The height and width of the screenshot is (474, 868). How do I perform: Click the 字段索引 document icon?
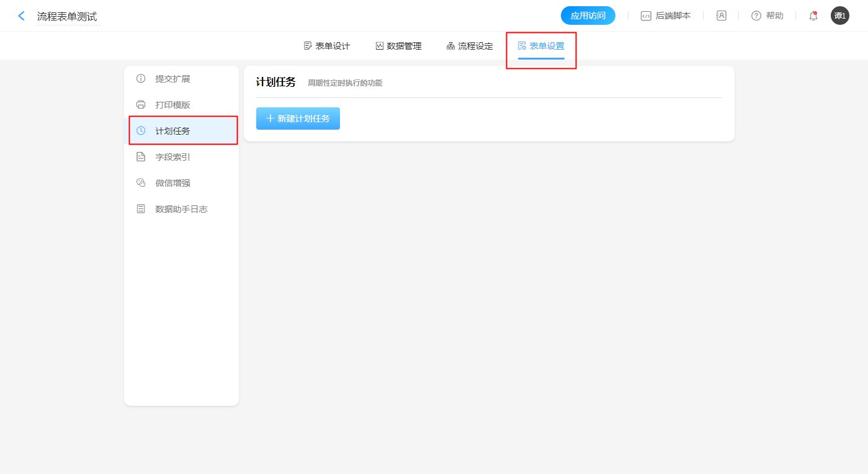(x=141, y=157)
